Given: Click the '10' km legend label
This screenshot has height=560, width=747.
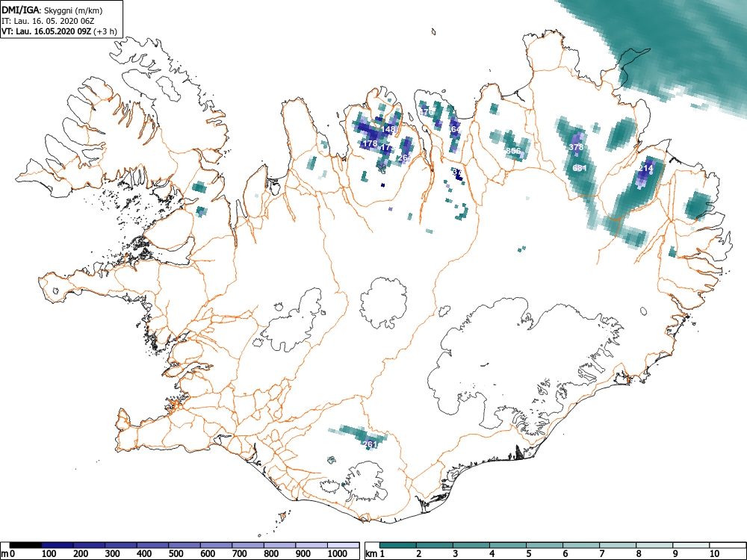Looking at the screenshot, I should (x=714, y=554).
